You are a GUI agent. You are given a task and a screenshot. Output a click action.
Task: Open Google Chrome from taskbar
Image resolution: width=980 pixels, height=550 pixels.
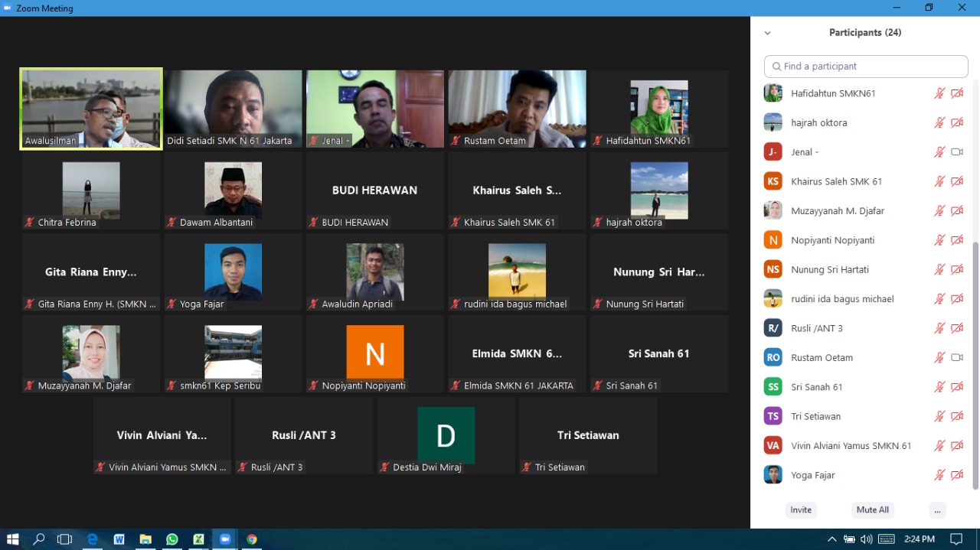click(252, 539)
